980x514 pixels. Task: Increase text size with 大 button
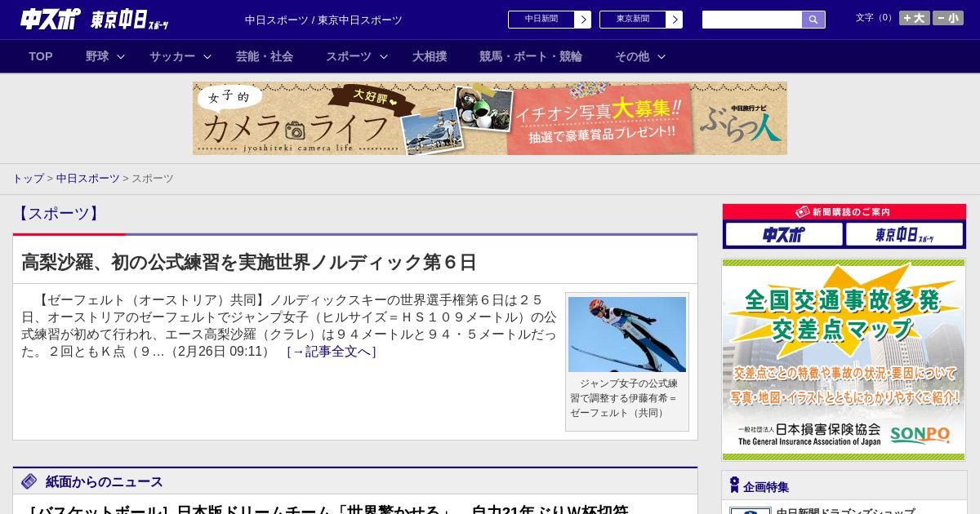point(915,18)
